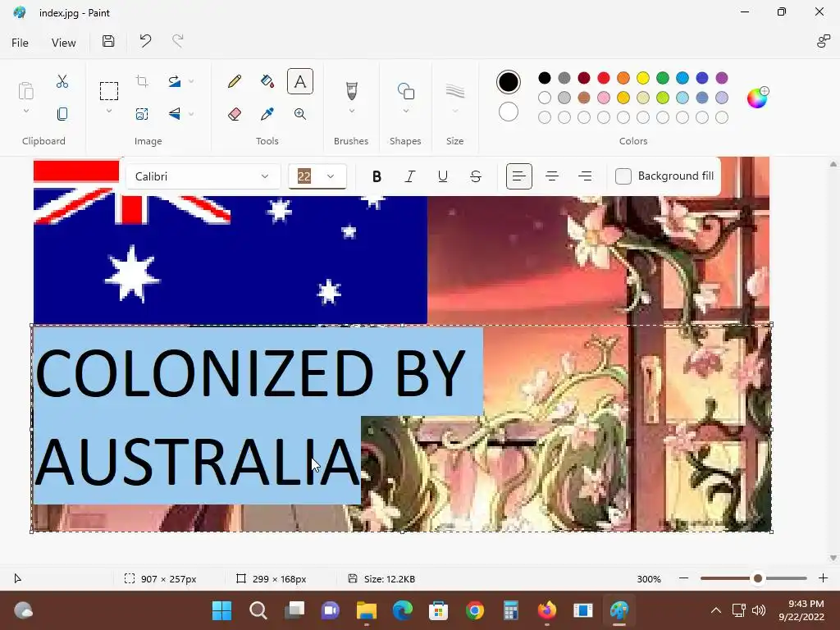This screenshot has width=840, height=630.
Task: Expand the Rotate options chevron
Action: (x=191, y=81)
